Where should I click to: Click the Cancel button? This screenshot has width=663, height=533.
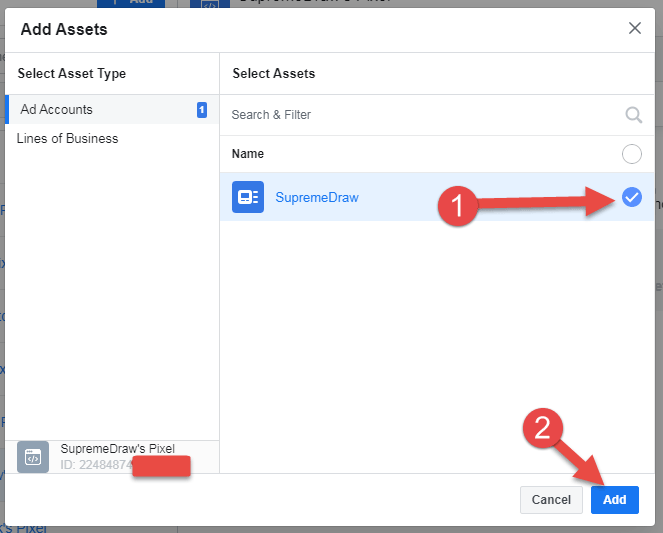click(551, 500)
